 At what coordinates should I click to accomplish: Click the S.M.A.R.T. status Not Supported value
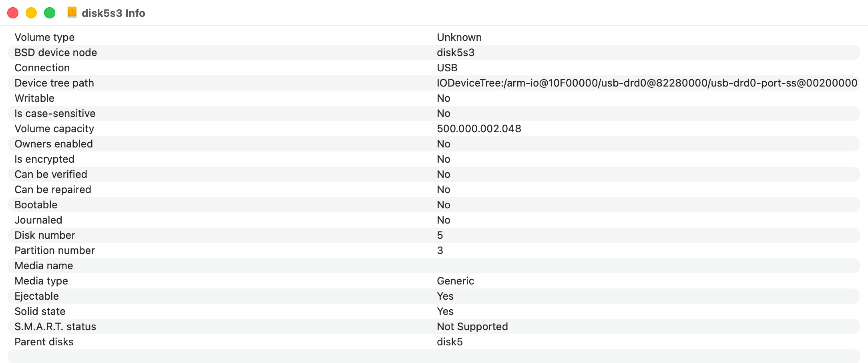472,327
